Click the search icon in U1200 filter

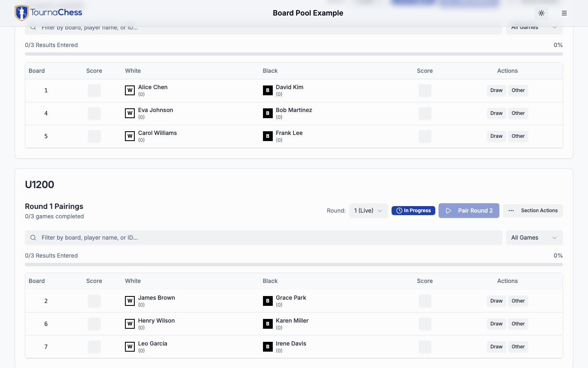point(33,238)
